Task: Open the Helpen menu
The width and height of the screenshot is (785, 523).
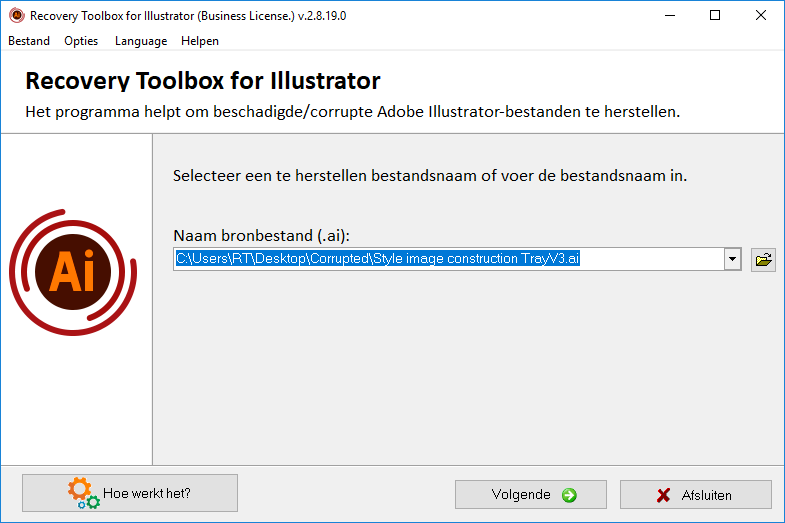Action: (200, 41)
